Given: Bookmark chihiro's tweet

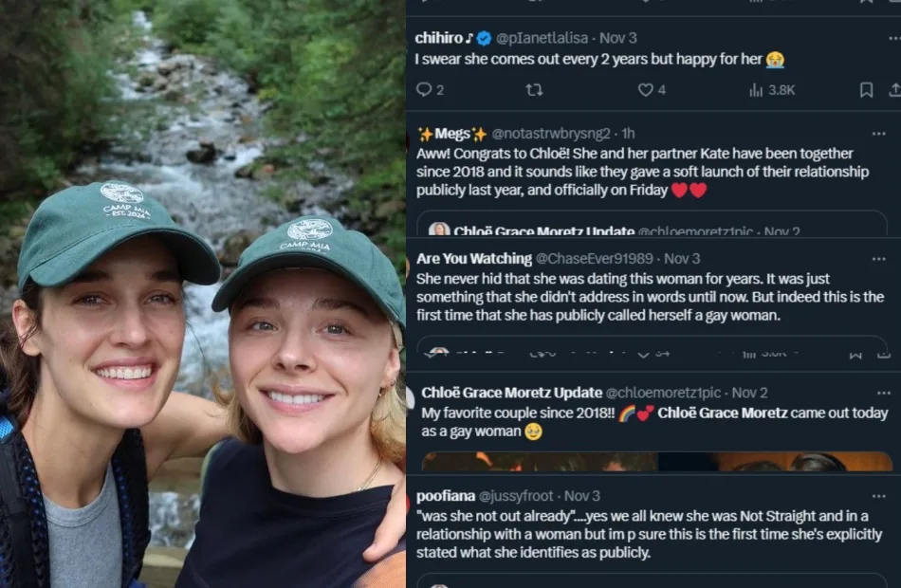Looking at the screenshot, I should tap(866, 90).
